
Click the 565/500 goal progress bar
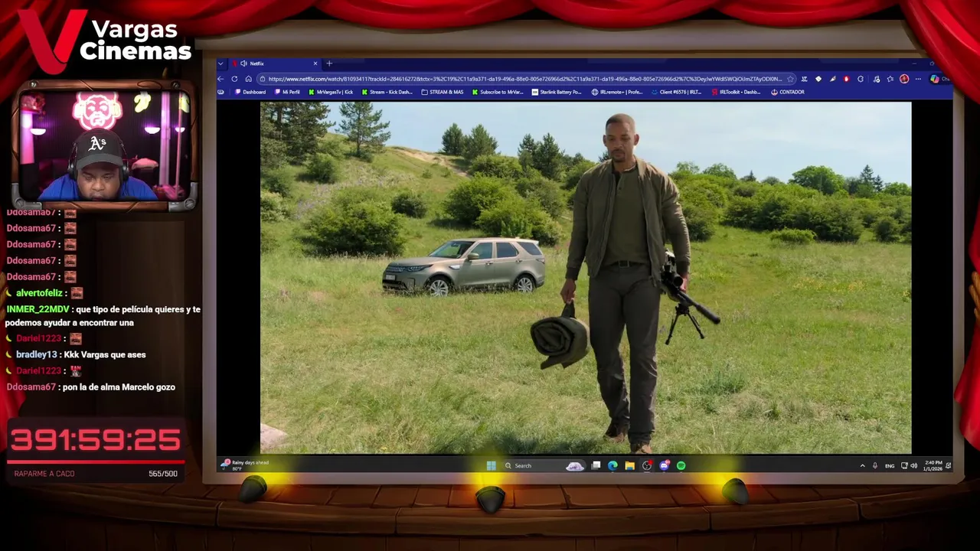pos(95,462)
